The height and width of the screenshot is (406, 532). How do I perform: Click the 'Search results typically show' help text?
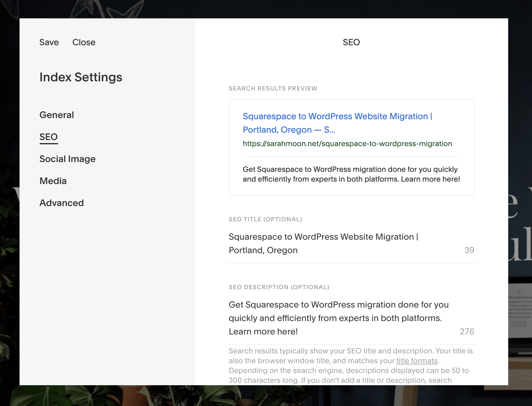[351, 366]
